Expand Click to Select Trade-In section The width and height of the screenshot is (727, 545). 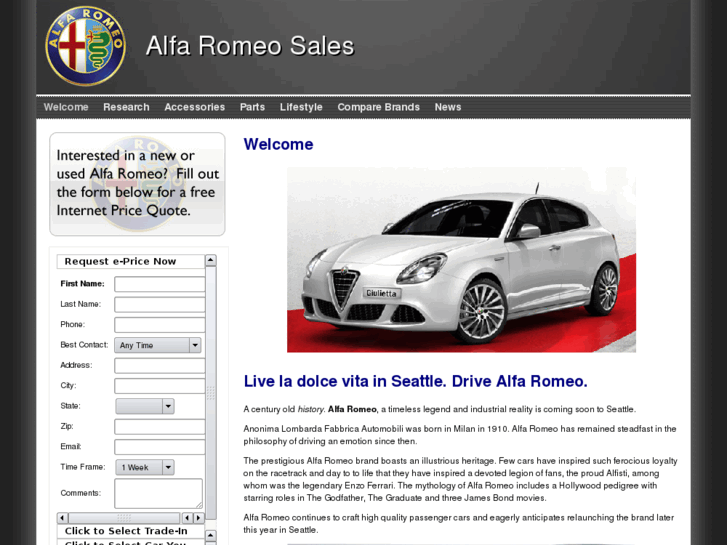click(x=130, y=531)
